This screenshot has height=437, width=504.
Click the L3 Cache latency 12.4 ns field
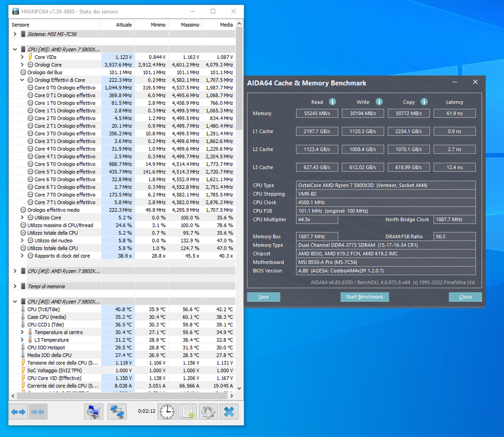click(x=454, y=168)
